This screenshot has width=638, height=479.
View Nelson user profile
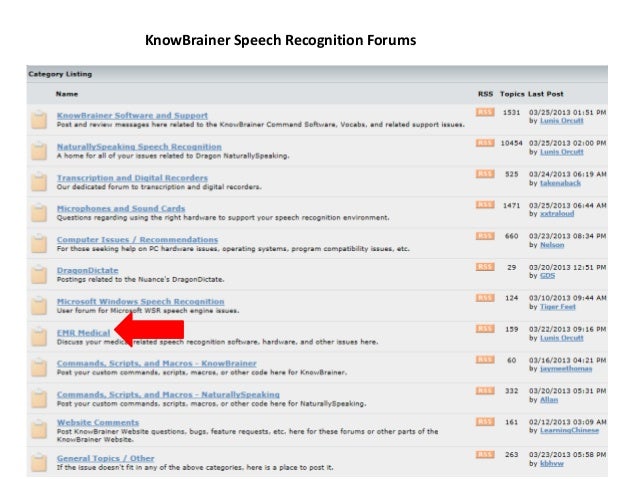click(552, 245)
